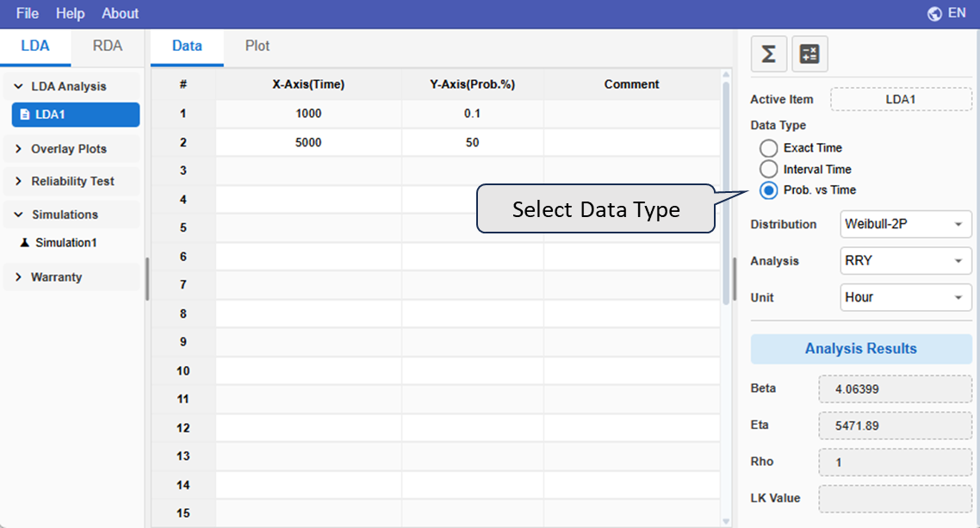Switch to the Data tab
The height and width of the screenshot is (528, 980).
tap(187, 47)
